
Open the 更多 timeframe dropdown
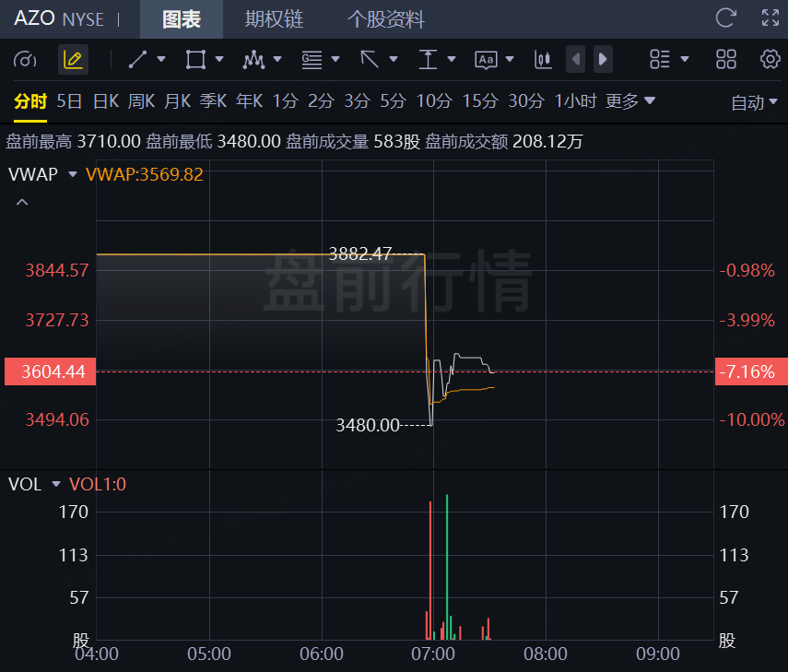(630, 101)
